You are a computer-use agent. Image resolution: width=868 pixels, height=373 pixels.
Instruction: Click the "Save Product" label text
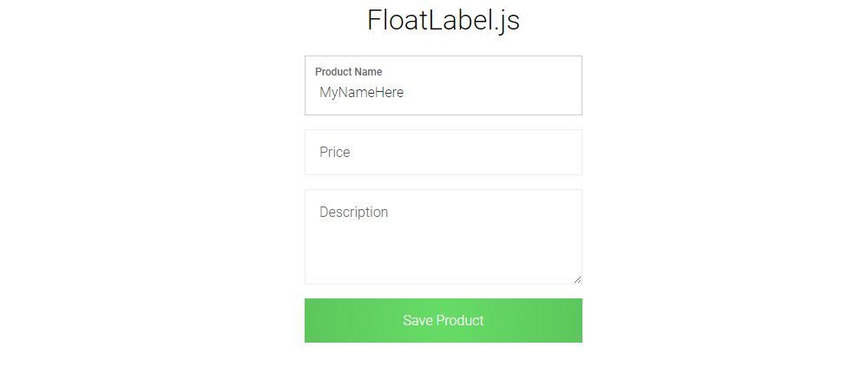(443, 321)
